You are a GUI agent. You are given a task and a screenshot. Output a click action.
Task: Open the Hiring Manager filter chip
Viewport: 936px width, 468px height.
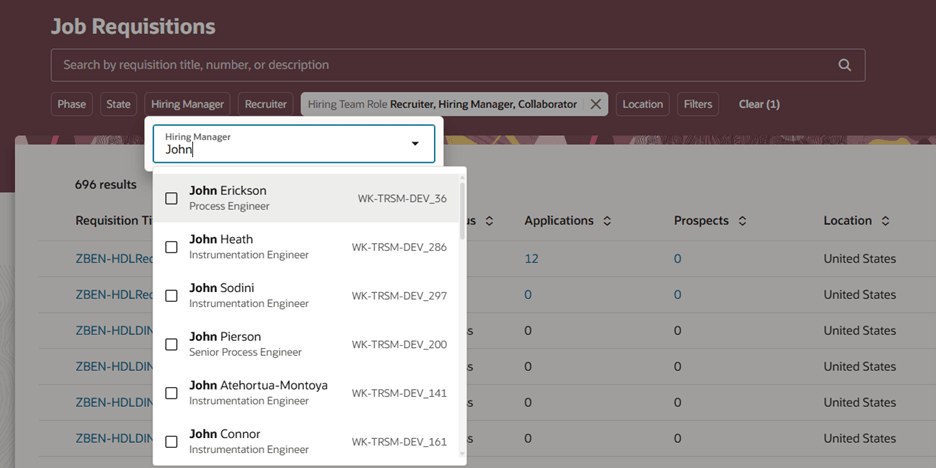187,104
